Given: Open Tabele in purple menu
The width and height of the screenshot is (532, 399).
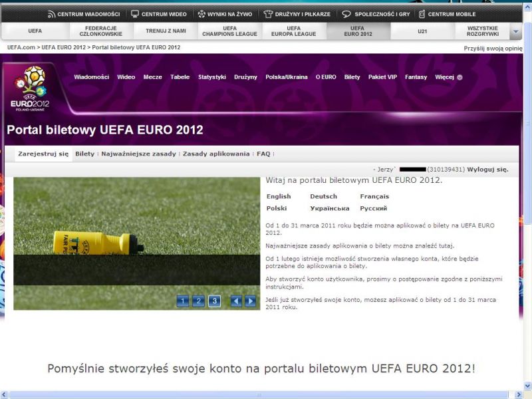Looking at the screenshot, I should (180, 77).
